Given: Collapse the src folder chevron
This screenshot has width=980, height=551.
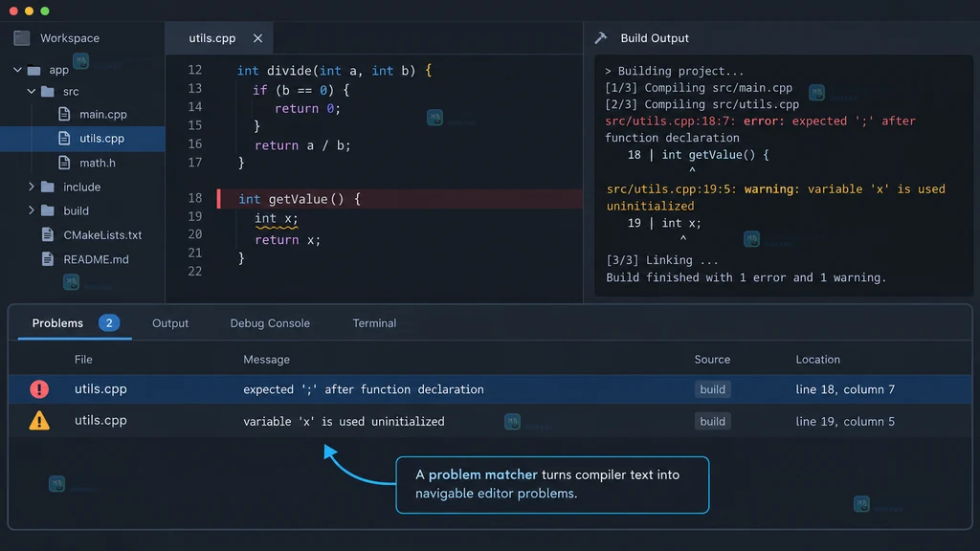Looking at the screenshot, I should (x=32, y=92).
